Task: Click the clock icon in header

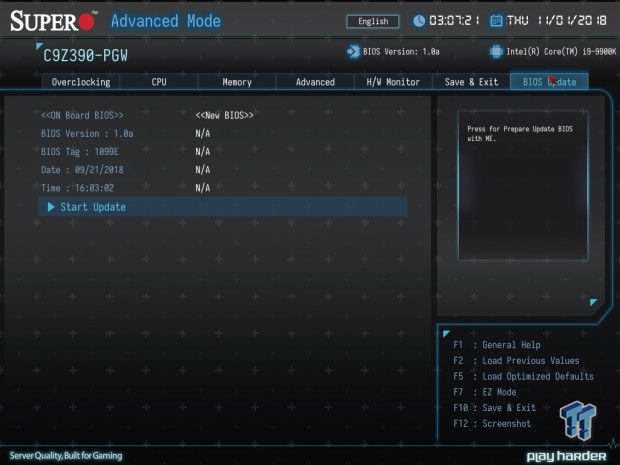Action: click(419, 21)
